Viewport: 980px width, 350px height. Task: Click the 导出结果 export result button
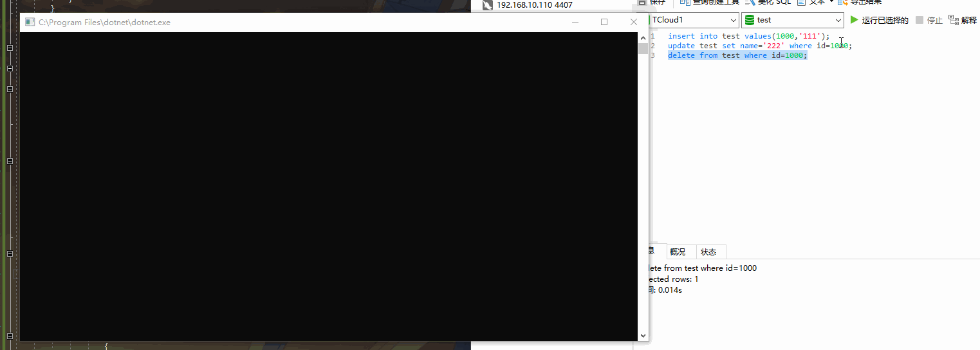click(x=859, y=2)
